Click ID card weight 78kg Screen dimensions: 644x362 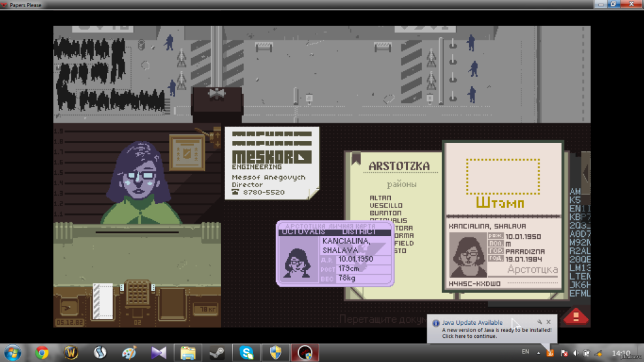(x=346, y=278)
